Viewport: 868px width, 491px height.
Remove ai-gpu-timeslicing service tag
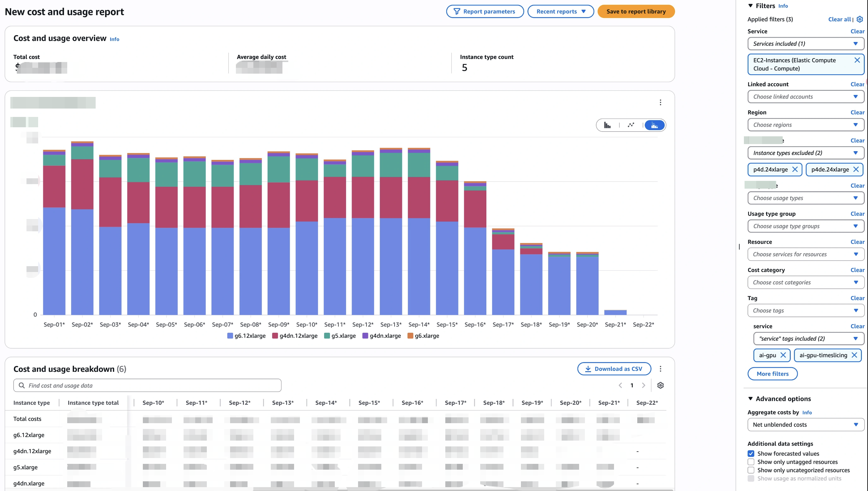coord(854,355)
